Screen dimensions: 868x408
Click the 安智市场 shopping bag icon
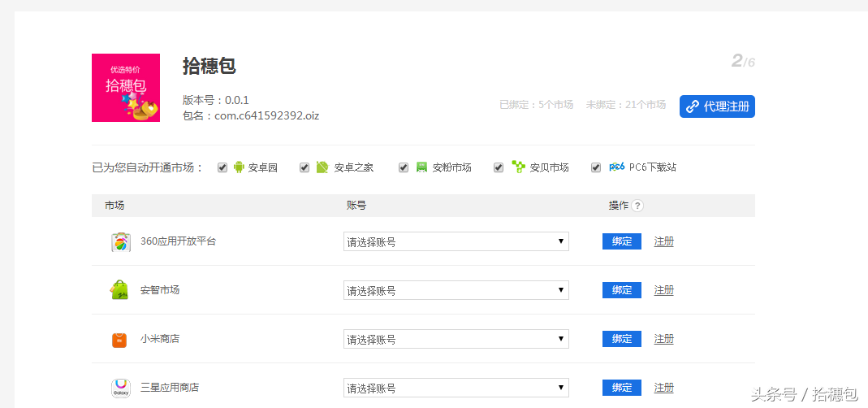pyautogui.click(x=119, y=290)
